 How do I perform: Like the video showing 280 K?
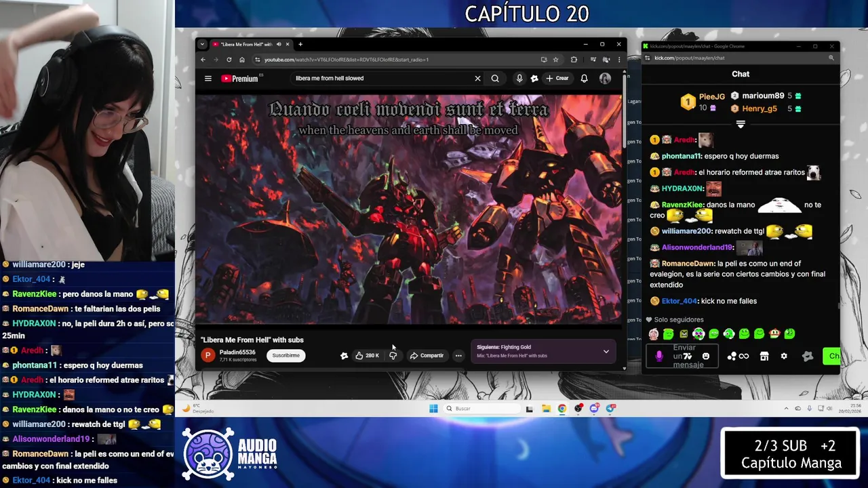tap(367, 355)
